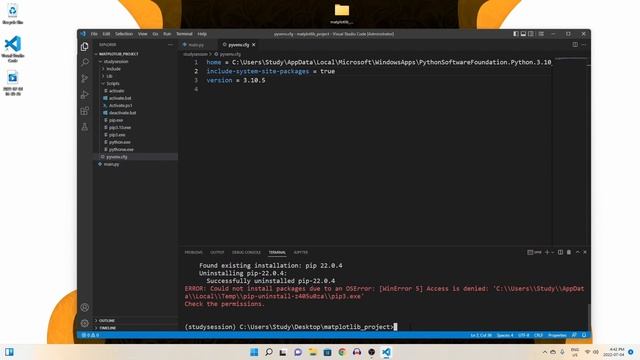Open the Go menu
The height and width of the screenshot is (360, 640).
click(x=156, y=34)
